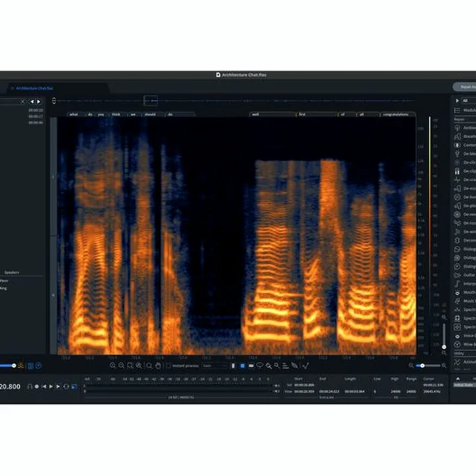Go to previous search result

[x=32, y=101]
